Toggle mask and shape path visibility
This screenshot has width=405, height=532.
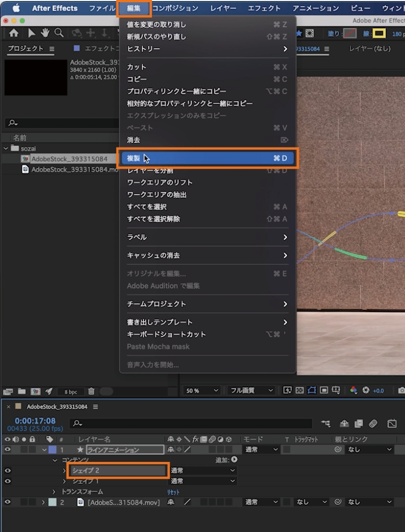[x=312, y=390]
